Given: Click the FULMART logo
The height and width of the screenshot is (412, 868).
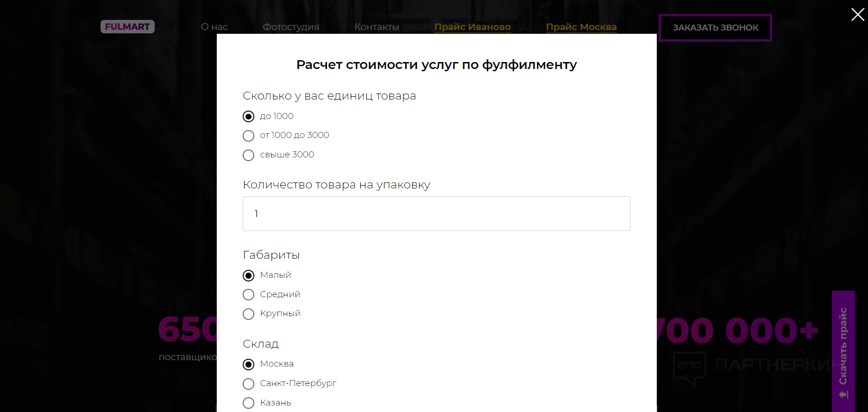Looking at the screenshot, I should click(x=127, y=27).
